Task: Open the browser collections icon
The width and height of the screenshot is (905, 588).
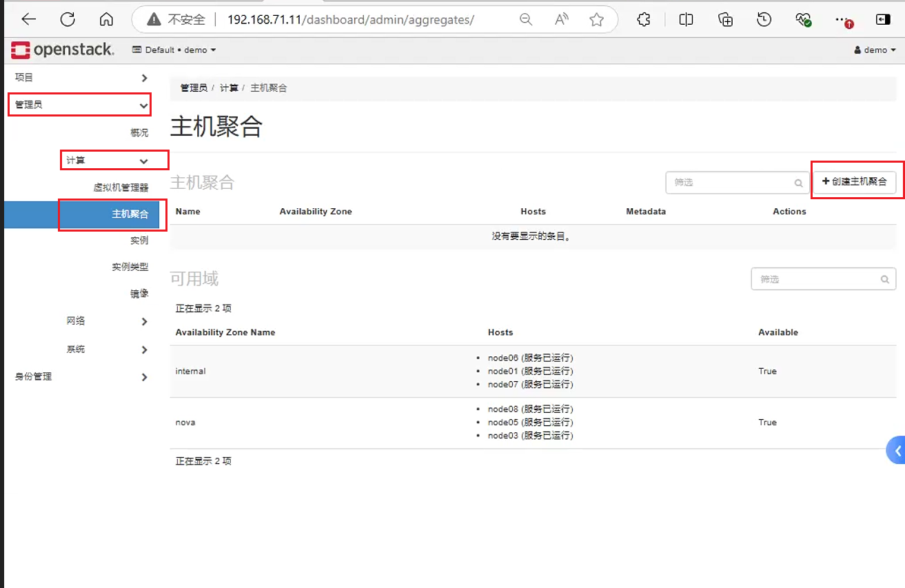Action: click(725, 19)
